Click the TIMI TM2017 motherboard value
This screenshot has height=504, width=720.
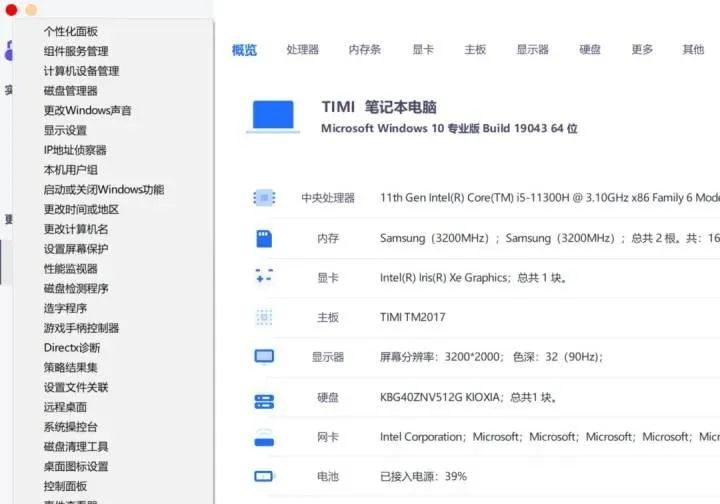click(413, 317)
